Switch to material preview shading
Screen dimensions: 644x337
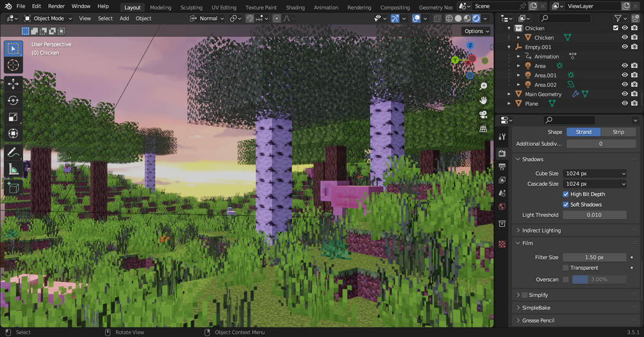coord(467,19)
